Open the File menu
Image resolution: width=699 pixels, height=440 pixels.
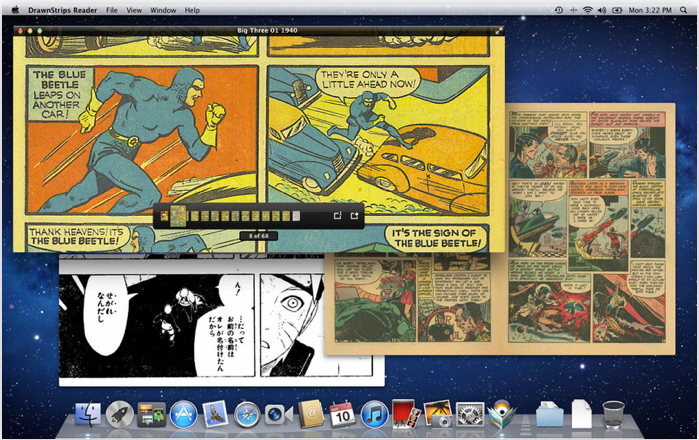coord(111,10)
